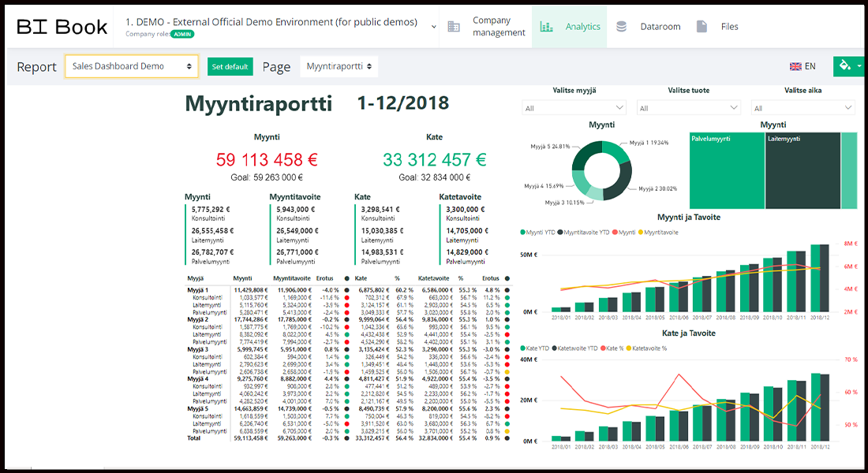
Task: Click the EN language link
Action: pos(810,66)
